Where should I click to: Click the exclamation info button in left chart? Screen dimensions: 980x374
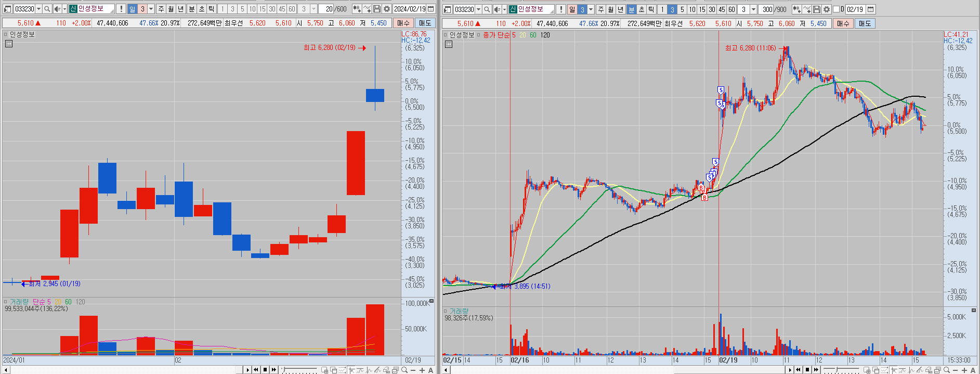pyautogui.click(x=121, y=9)
